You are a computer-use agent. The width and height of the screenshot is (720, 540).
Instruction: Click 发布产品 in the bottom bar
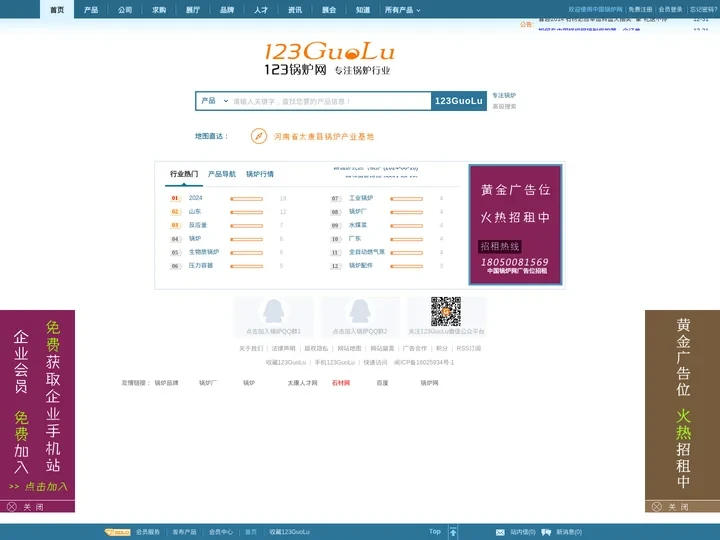point(184,532)
